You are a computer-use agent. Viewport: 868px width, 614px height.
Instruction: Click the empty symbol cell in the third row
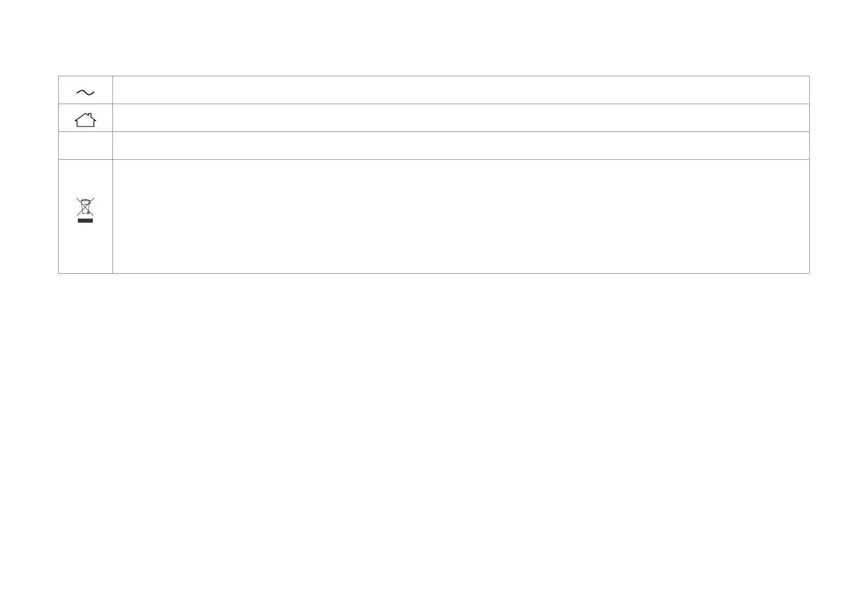pyautogui.click(x=86, y=146)
